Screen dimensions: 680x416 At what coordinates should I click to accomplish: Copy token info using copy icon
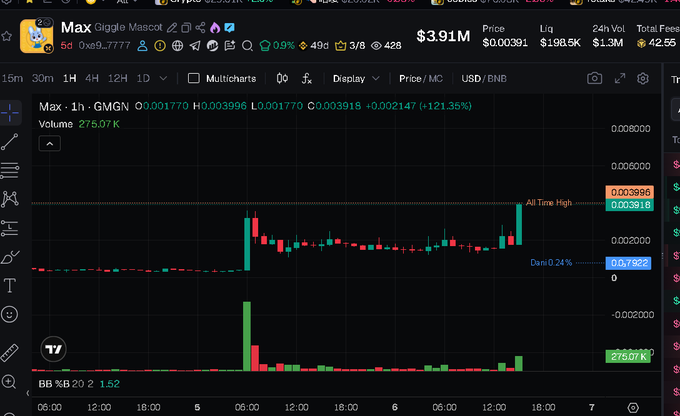186,28
